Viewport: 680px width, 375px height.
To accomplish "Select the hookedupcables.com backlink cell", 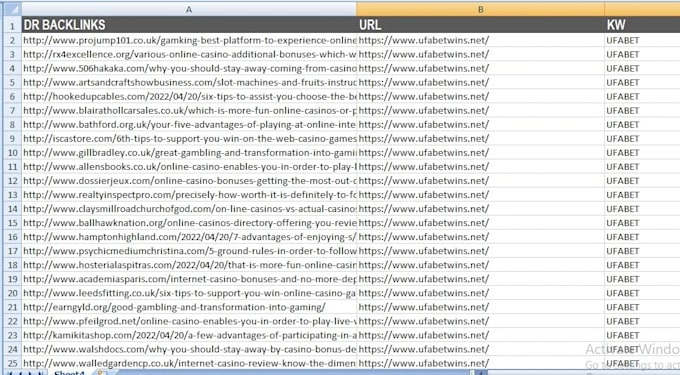I will click(x=189, y=96).
